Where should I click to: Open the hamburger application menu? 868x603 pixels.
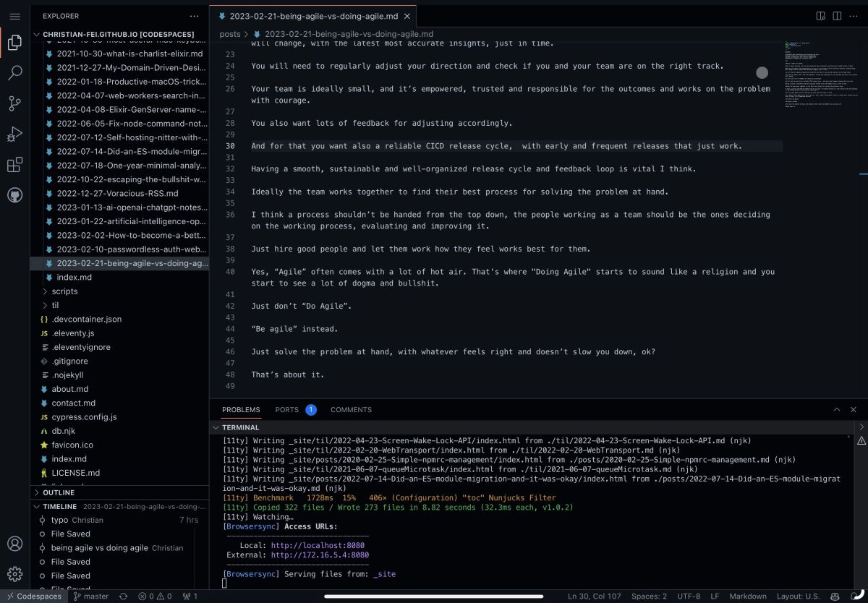tap(14, 15)
